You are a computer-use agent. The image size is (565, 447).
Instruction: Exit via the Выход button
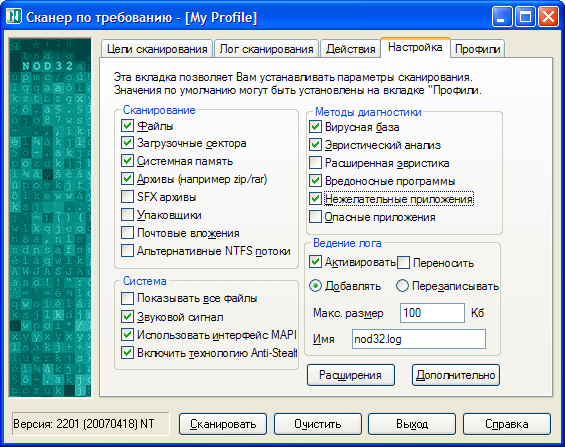412,424
